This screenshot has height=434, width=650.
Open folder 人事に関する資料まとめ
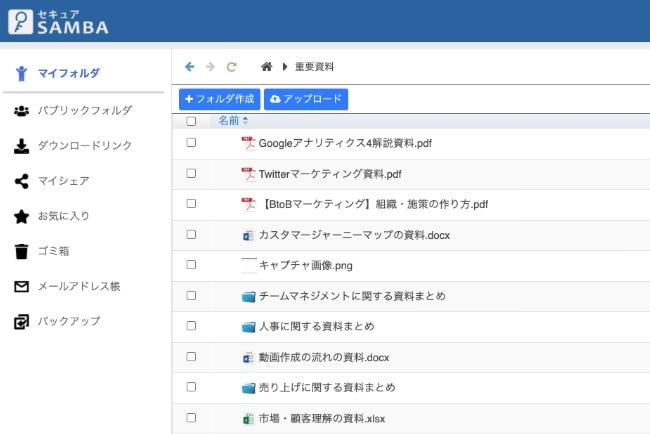[x=317, y=327]
